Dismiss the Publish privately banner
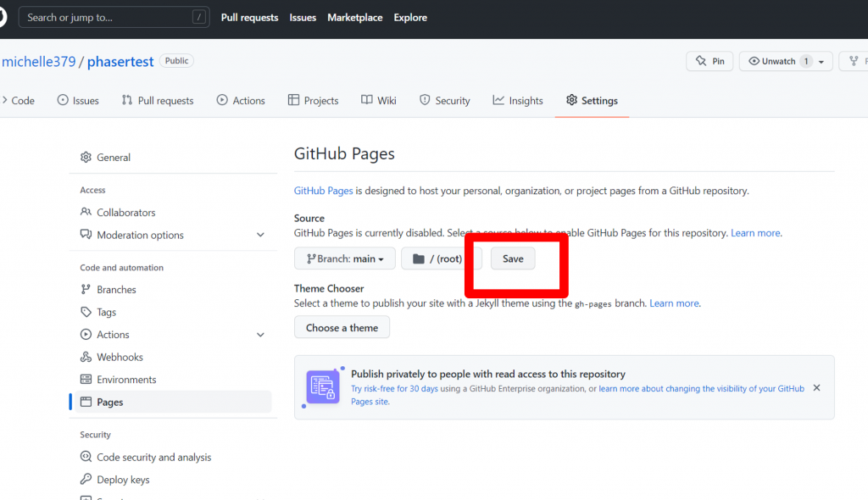 click(x=816, y=387)
